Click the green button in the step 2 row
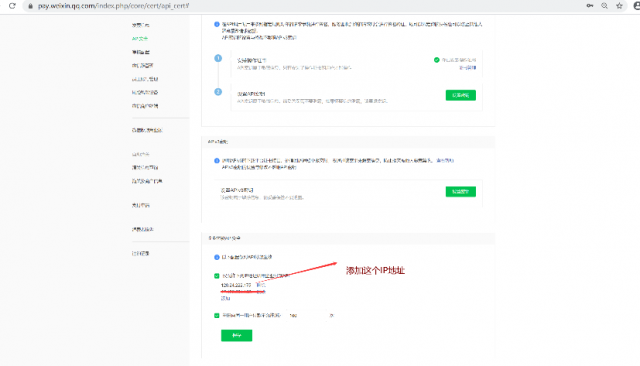This screenshot has height=366, width=640. (x=460, y=95)
